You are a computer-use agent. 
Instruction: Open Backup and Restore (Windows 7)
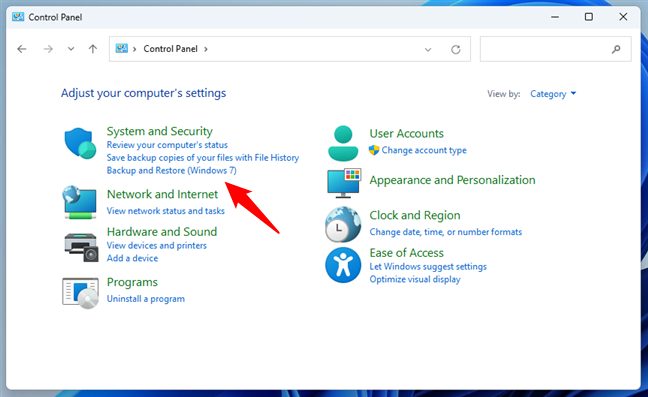coord(172,170)
